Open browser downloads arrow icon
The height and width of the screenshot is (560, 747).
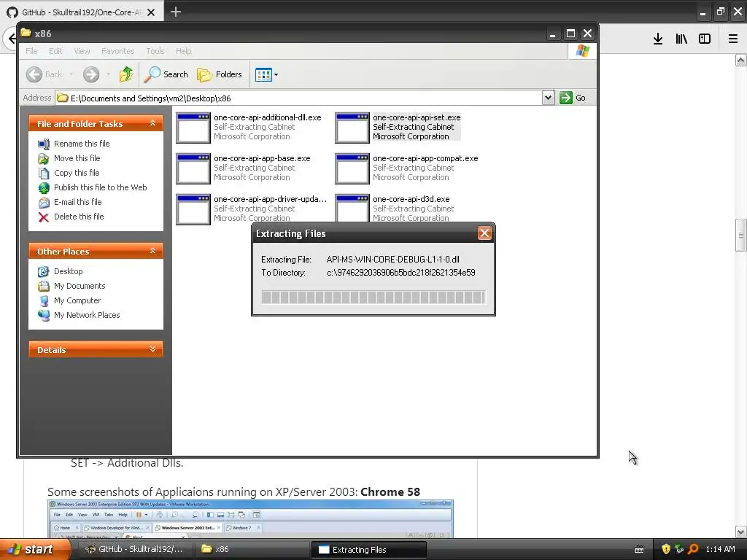[658, 39]
